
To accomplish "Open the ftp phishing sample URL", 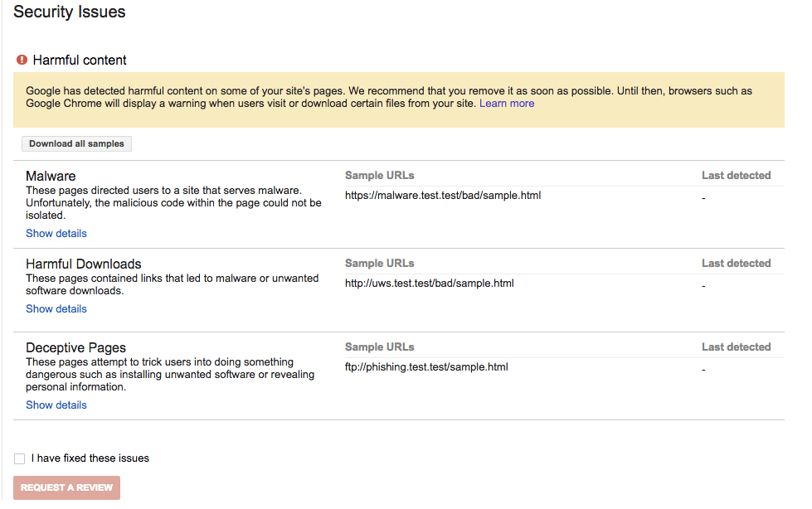I will pos(425,366).
